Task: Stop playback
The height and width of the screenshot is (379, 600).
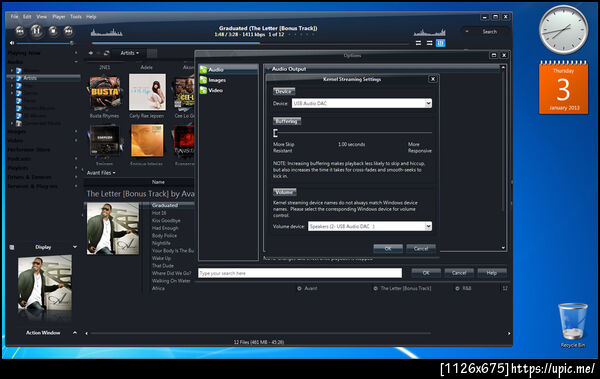Action: pyautogui.click(x=53, y=31)
